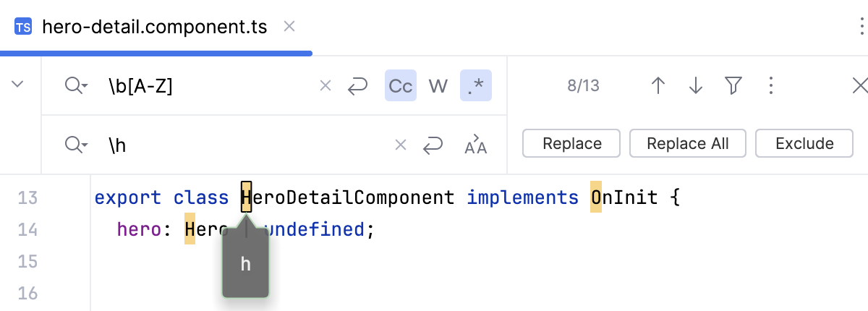The height and width of the screenshot is (311, 868).
Task: Open search history dropdown in find field
Action: [x=77, y=86]
